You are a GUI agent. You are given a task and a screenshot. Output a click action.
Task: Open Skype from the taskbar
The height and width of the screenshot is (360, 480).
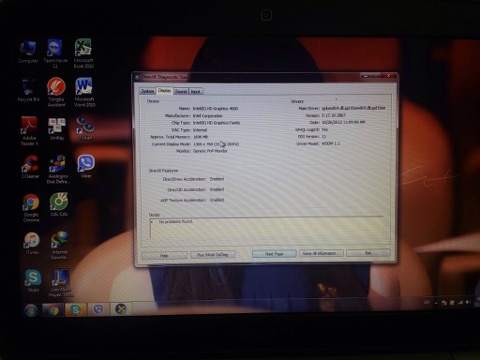tap(75, 310)
